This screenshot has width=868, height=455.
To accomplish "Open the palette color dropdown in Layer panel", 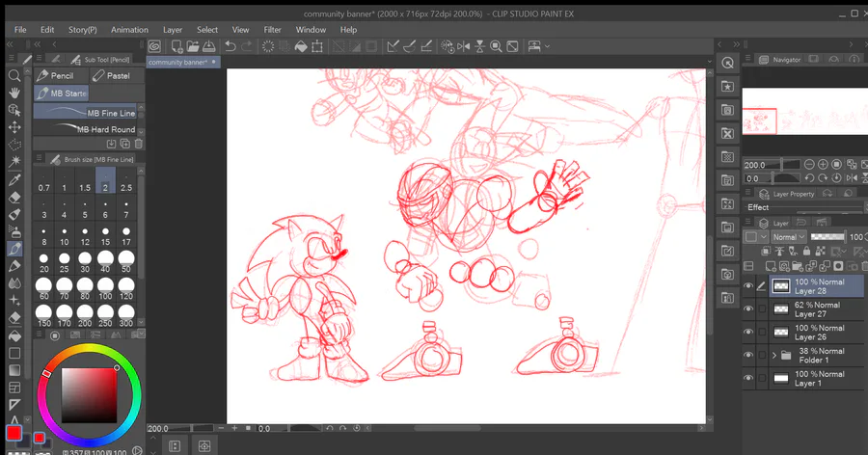I will (x=756, y=237).
